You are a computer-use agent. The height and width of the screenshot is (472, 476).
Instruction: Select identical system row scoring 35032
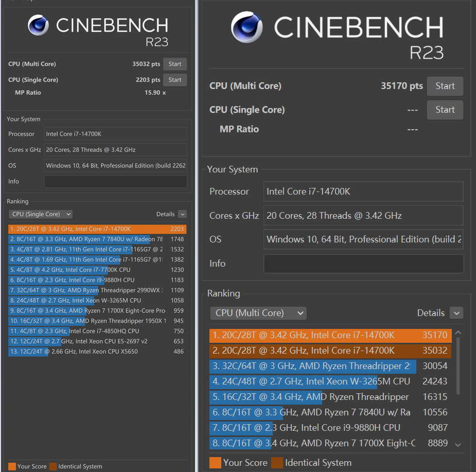(x=330, y=351)
